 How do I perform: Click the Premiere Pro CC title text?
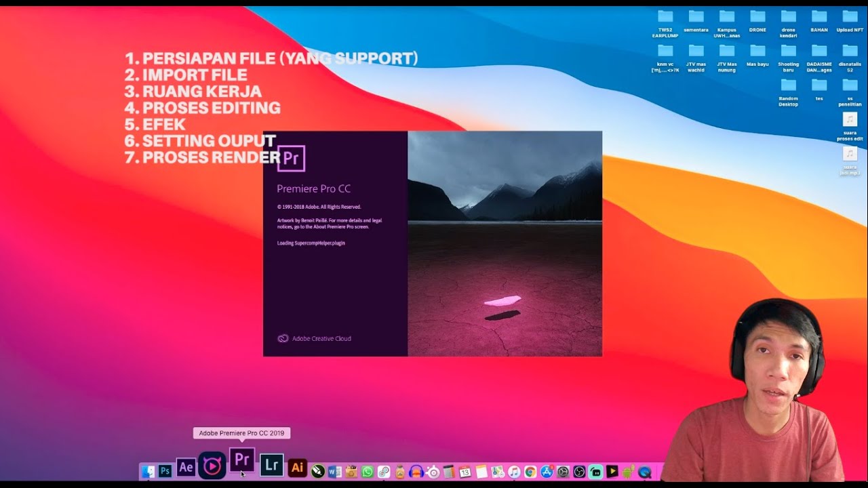click(x=313, y=189)
